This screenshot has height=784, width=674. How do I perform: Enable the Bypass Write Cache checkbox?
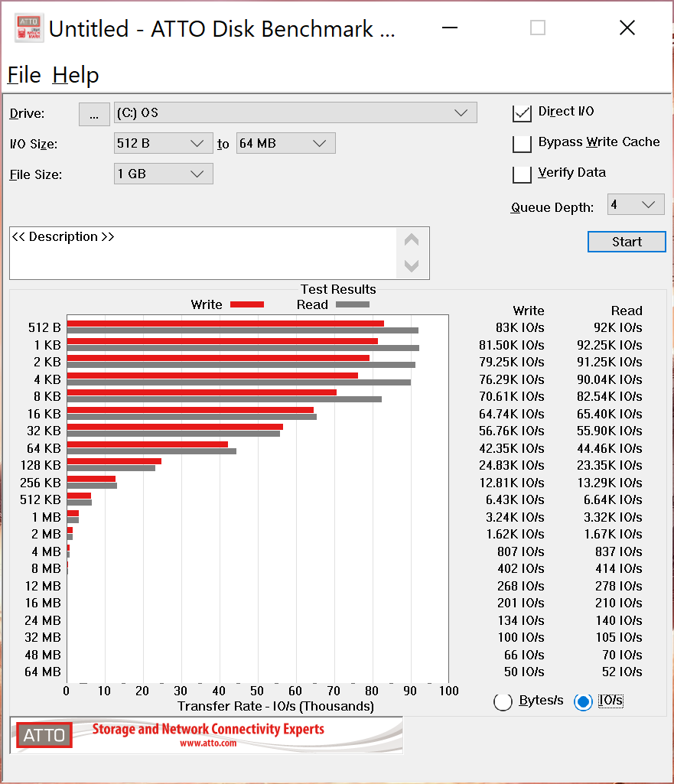coord(522,144)
